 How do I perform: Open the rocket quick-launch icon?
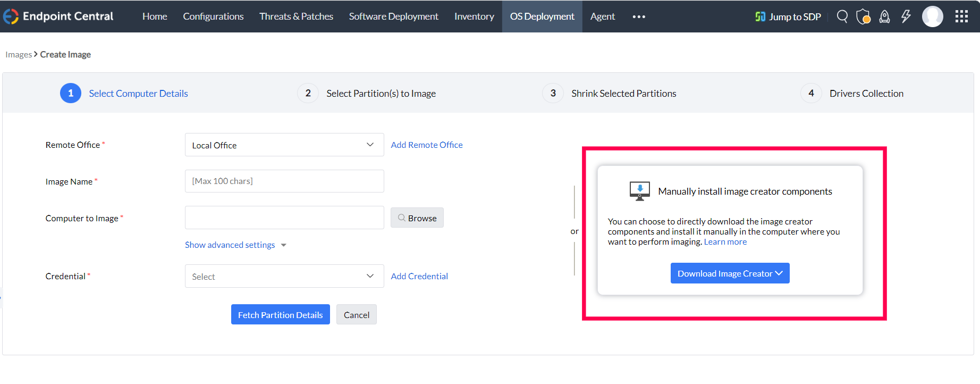[x=884, y=16]
